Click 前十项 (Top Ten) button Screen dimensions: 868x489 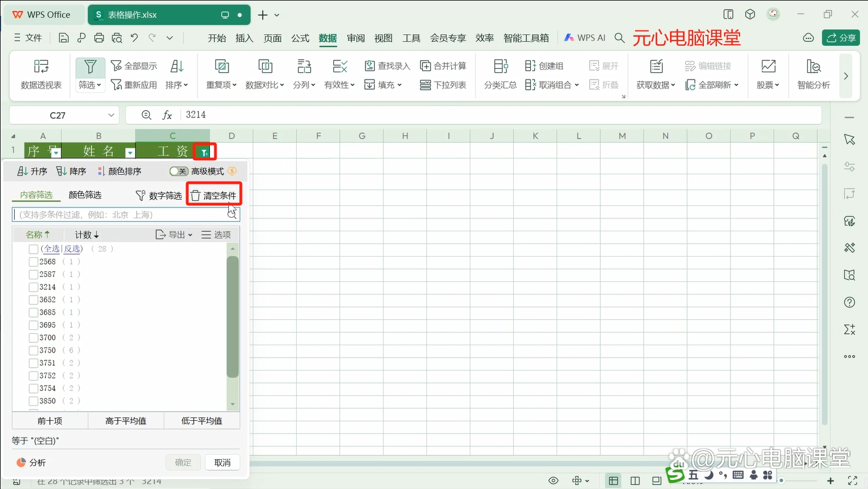pyautogui.click(x=50, y=421)
